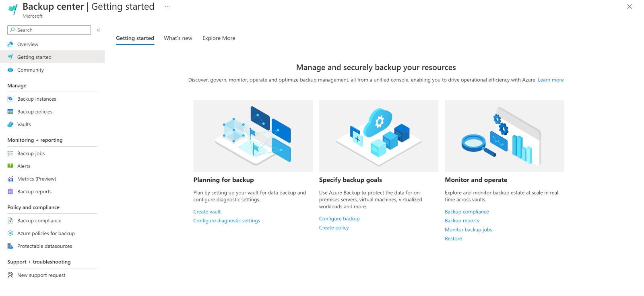
Task: Open the ellipsis more options menu
Action: tap(167, 7)
